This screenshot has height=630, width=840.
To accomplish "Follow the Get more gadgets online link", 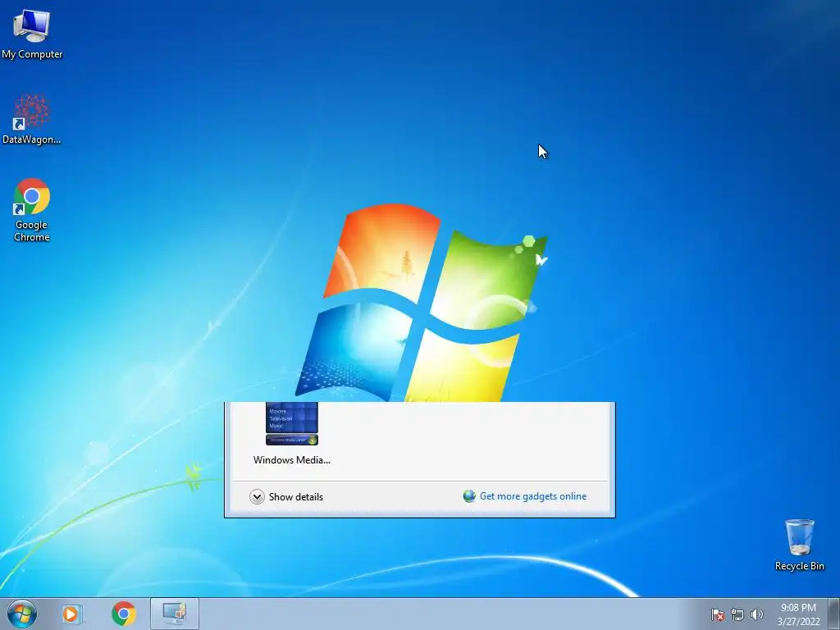I will (533, 496).
